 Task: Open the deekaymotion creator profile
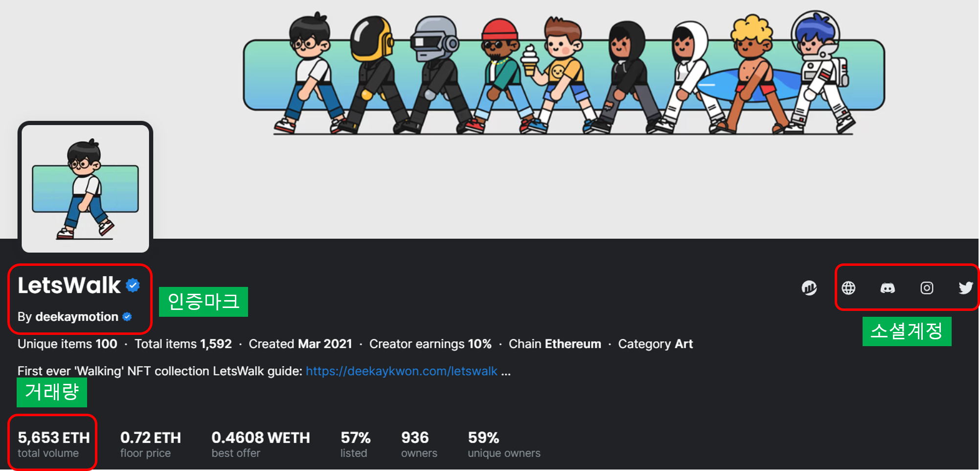point(77,317)
